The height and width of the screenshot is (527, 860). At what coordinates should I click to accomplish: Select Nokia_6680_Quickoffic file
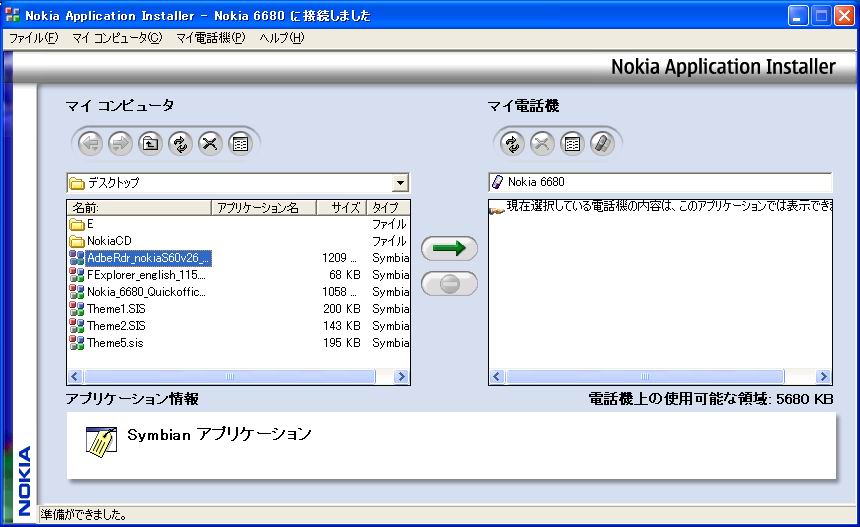pyautogui.click(x=146, y=292)
